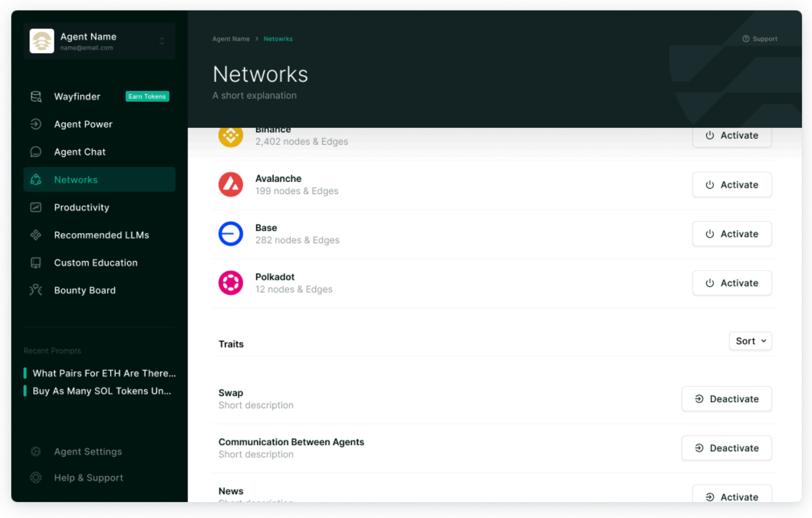Click the Polkadot network logo icon
The image size is (812, 518).
coord(230,283)
